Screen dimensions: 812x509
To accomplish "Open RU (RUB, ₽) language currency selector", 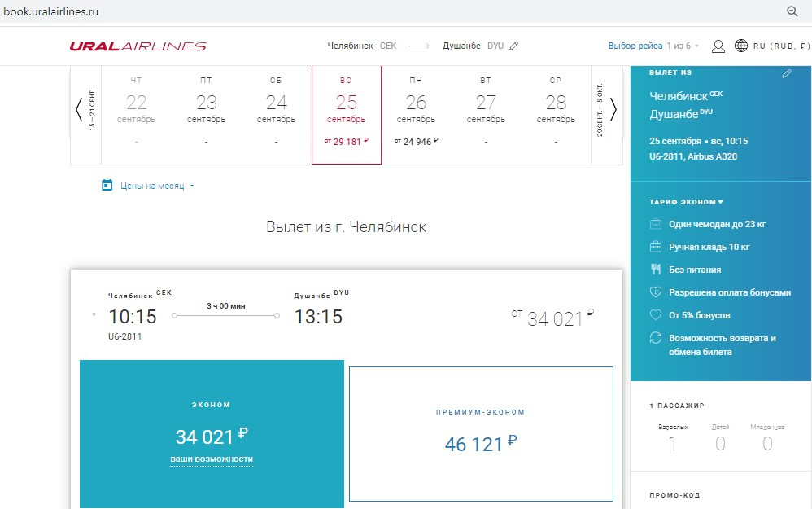I will (x=781, y=46).
